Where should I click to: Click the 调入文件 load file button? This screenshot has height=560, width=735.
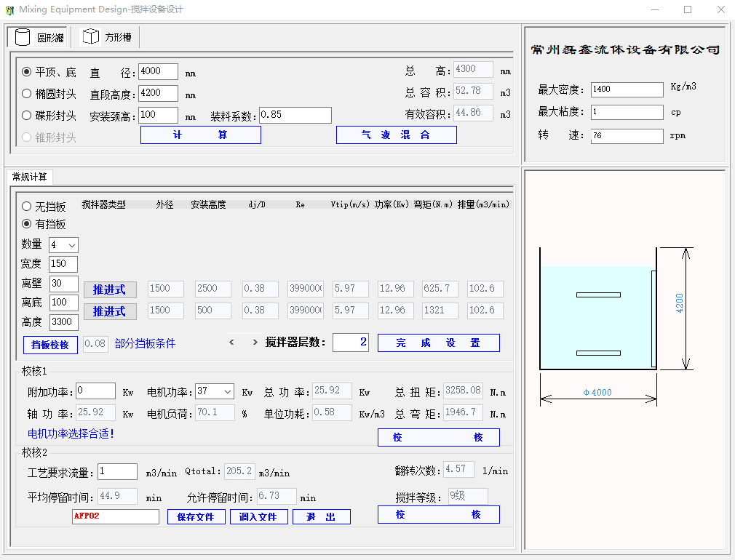click(259, 516)
